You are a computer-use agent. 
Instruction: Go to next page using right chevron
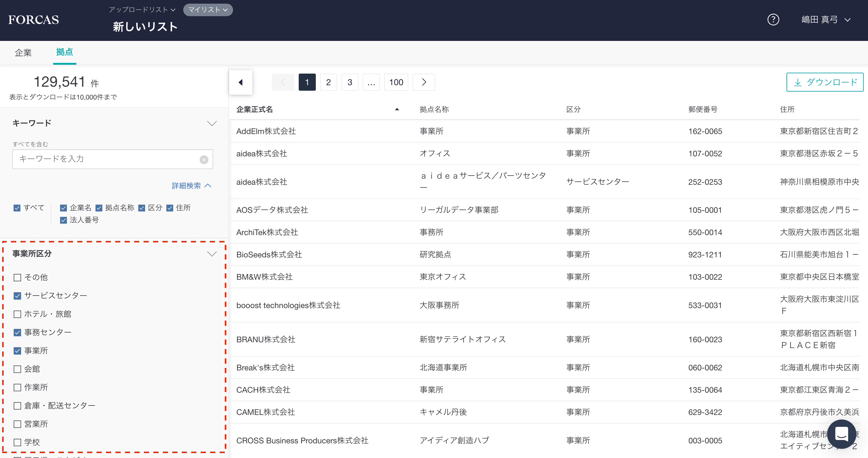coord(424,82)
